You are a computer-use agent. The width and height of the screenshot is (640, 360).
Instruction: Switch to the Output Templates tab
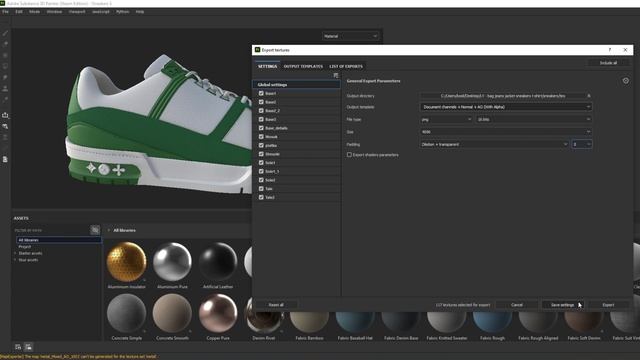pyautogui.click(x=303, y=66)
